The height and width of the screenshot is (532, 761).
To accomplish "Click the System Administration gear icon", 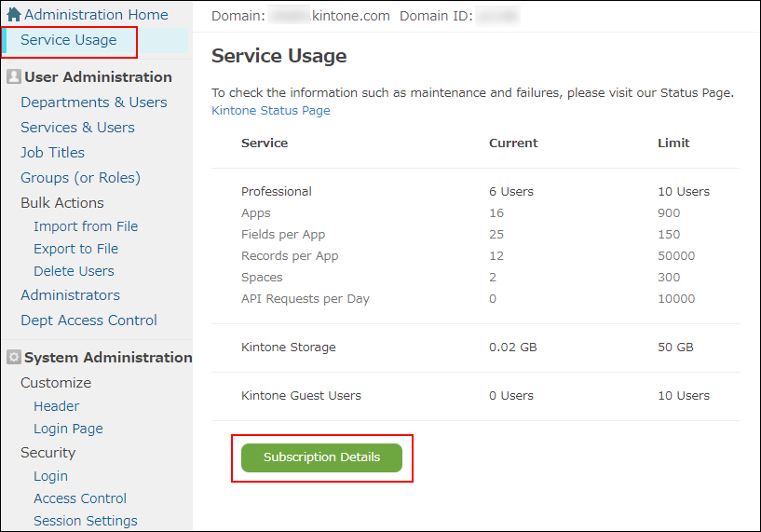I will 14,358.
